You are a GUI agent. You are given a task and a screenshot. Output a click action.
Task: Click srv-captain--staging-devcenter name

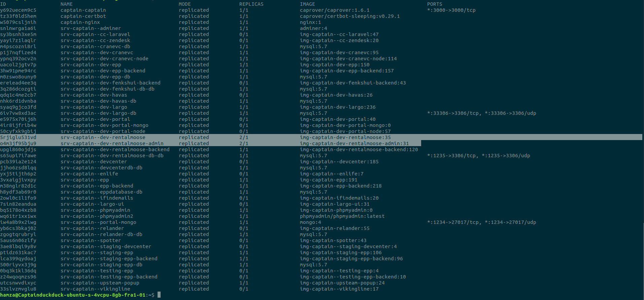[x=106, y=246]
